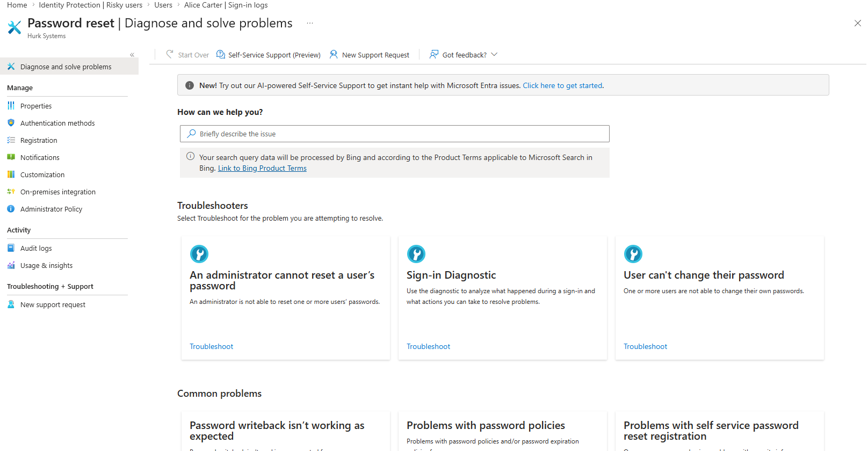Click the Notifications icon in sidebar

click(11, 157)
